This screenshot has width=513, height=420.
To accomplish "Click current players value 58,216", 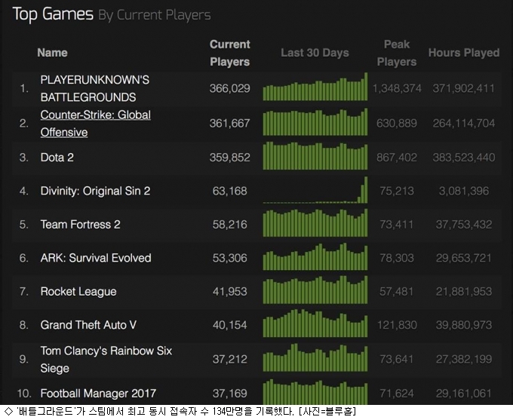I will click(x=229, y=225).
